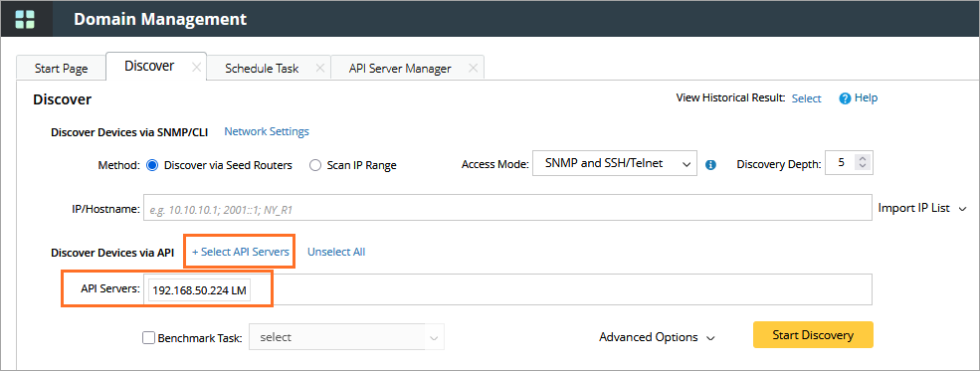The height and width of the screenshot is (371, 980).
Task: Click the Access Mode info icon
Action: [710, 165]
